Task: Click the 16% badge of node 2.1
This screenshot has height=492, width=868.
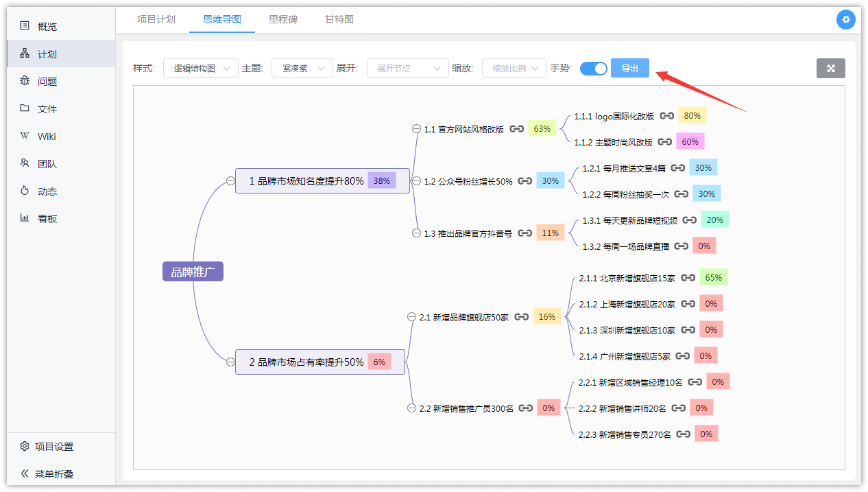Action: (547, 317)
